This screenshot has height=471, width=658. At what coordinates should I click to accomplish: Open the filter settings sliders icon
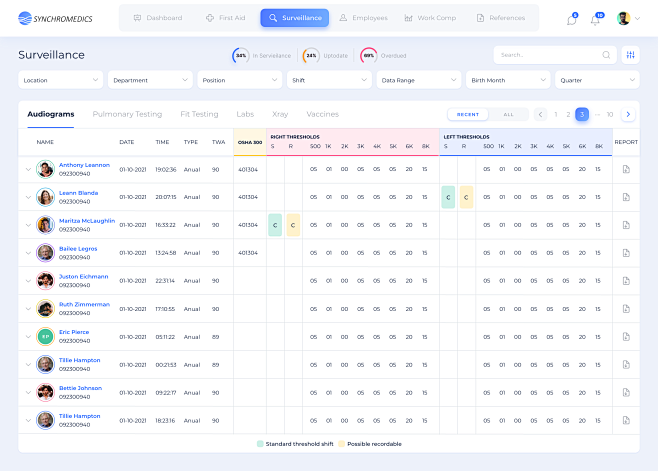click(630, 55)
